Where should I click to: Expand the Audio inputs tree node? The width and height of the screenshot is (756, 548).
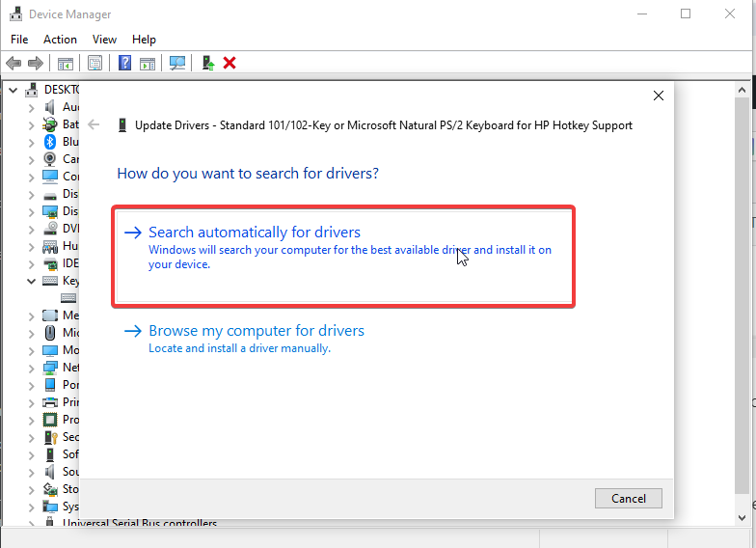[x=31, y=108]
